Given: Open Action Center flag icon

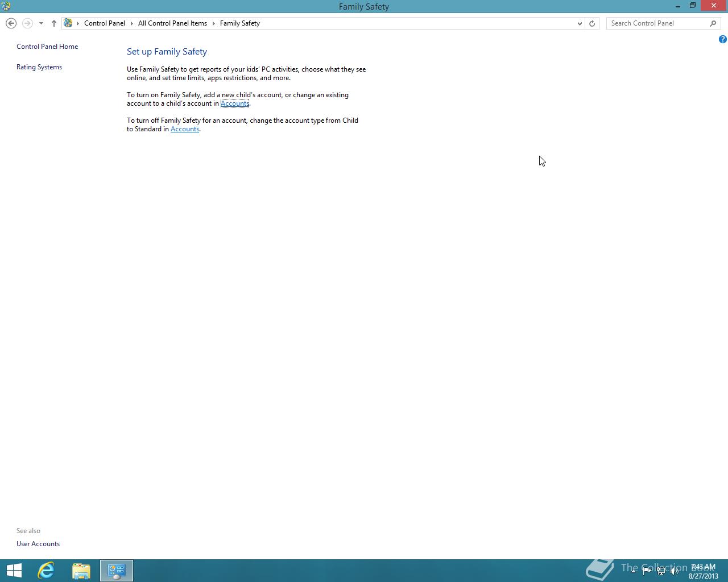Looking at the screenshot, I should pyautogui.click(x=647, y=571).
